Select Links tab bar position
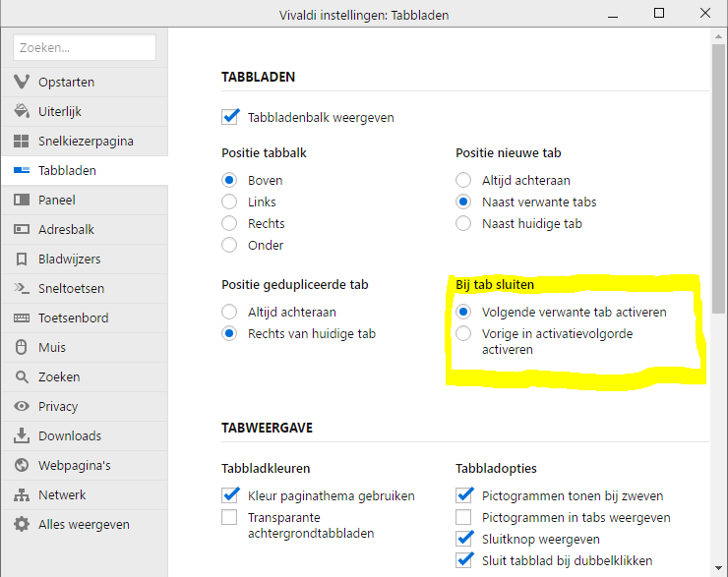The width and height of the screenshot is (728, 577). pyautogui.click(x=229, y=202)
